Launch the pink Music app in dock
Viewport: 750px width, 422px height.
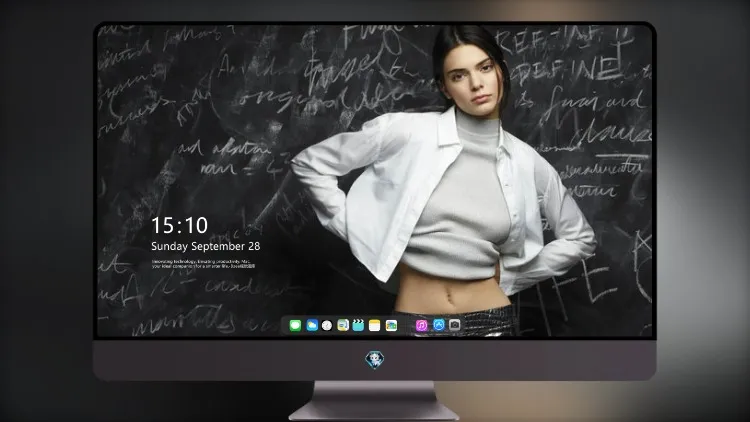(x=421, y=326)
